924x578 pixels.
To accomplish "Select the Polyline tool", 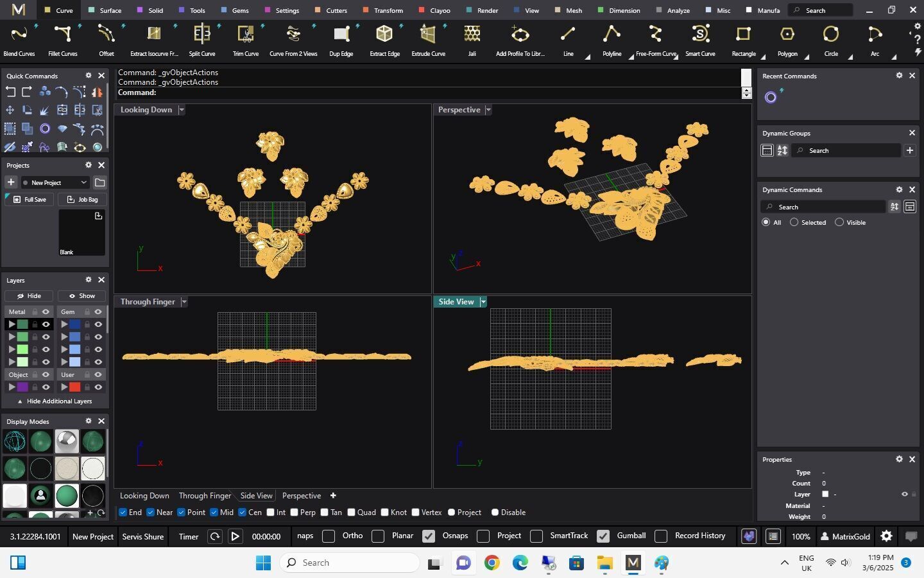I will tap(612, 40).
